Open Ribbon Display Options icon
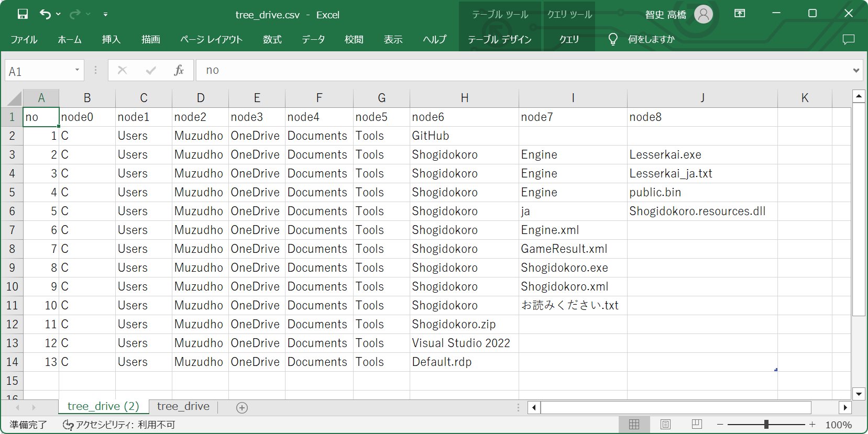Viewport: 868px width, 434px height. click(x=740, y=14)
